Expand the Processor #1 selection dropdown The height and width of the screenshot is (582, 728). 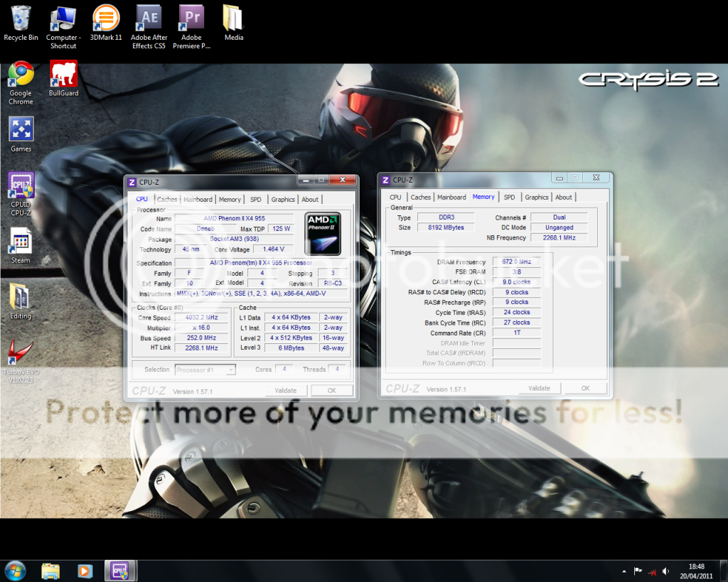230,370
